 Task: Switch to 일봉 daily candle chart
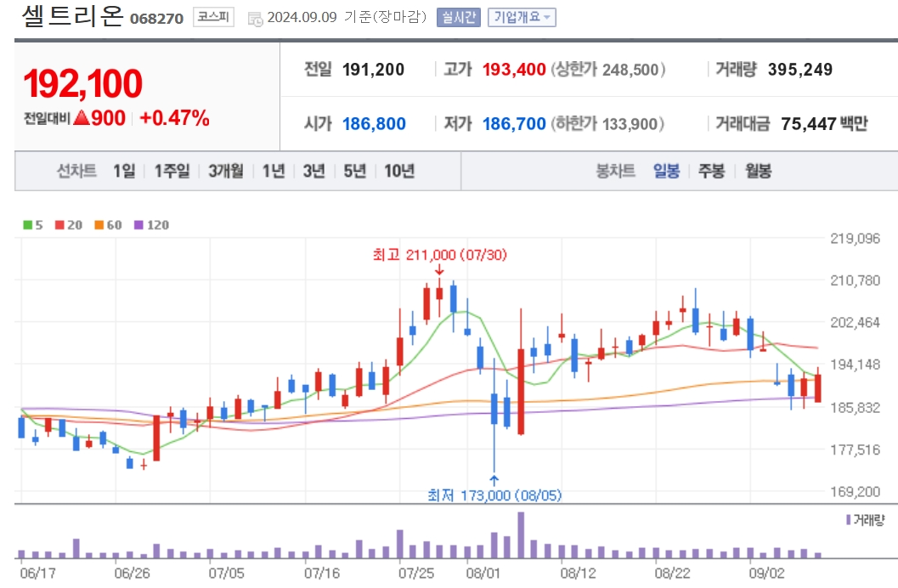666,171
